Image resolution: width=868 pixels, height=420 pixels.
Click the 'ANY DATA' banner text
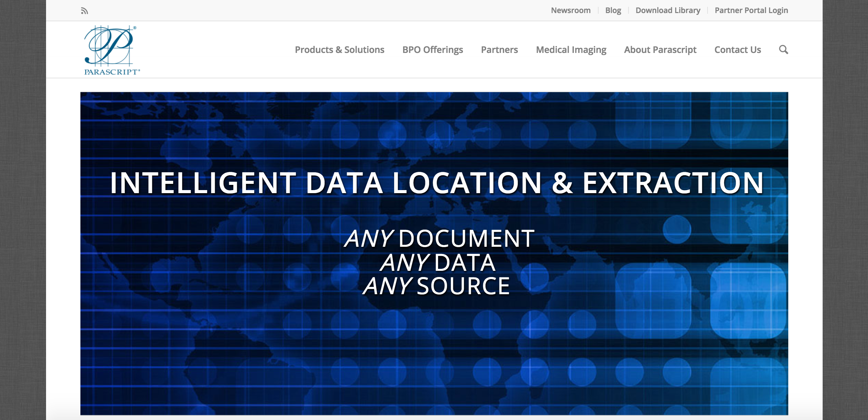click(437, 262)
